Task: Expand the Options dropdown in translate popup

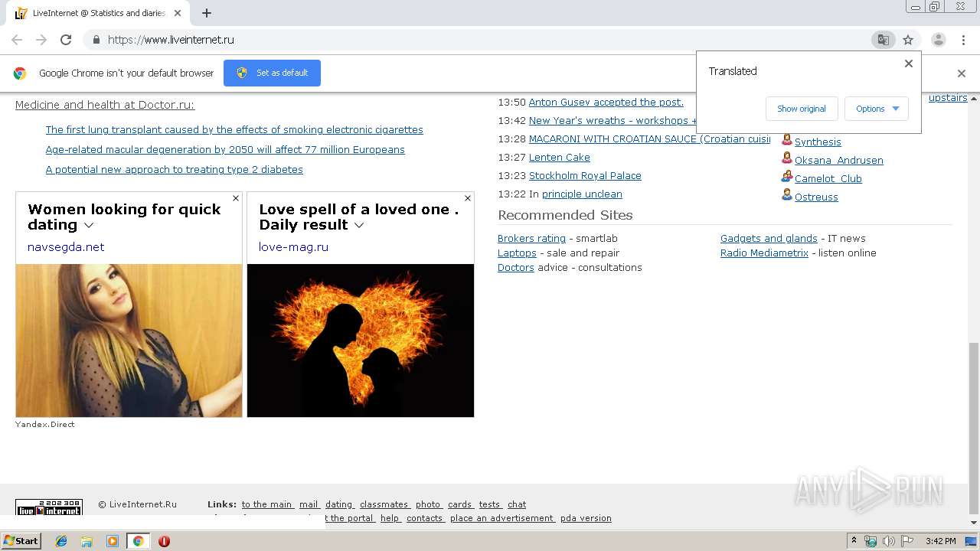Action: pyautogui.click(x=877, y=109)
